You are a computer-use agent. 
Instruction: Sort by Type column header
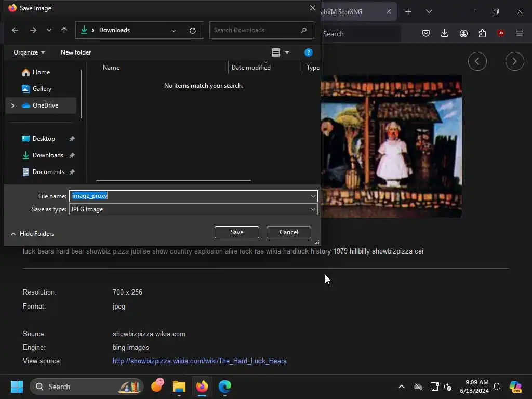click(x=312, y=68)
